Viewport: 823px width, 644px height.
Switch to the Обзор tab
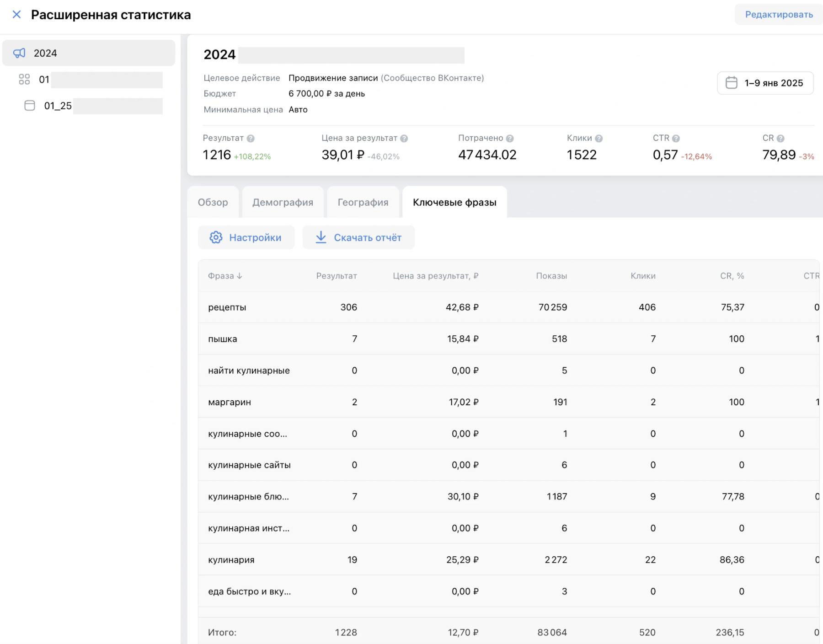213,202
